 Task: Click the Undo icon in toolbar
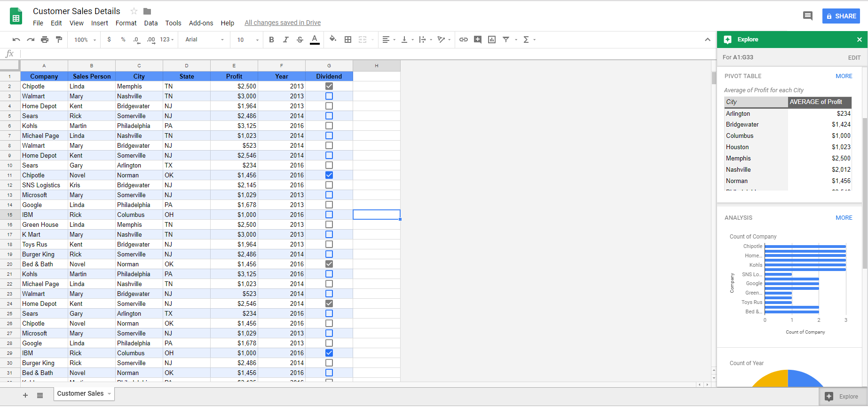16,40
